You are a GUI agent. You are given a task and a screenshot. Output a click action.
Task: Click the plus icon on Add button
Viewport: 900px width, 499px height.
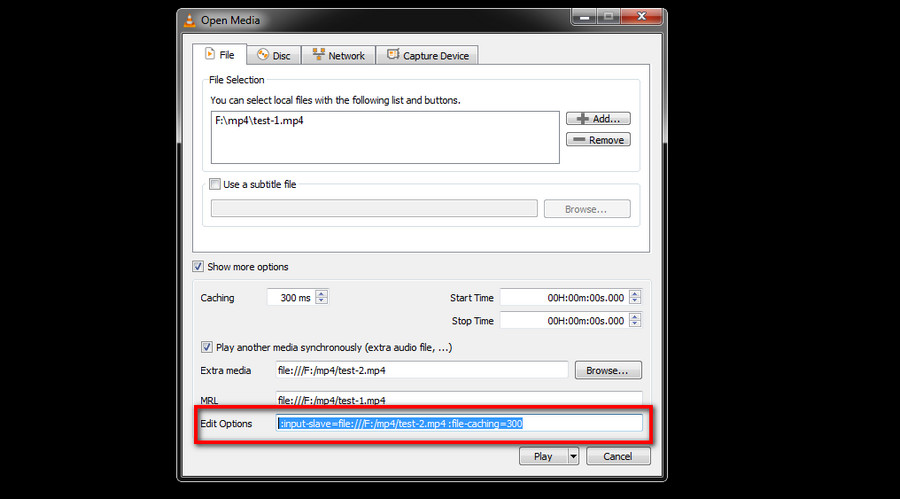[x=583, y=119]
